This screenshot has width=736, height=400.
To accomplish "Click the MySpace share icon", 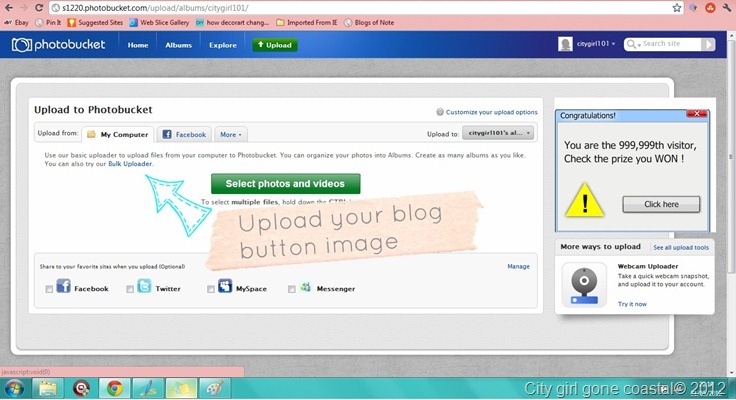I will (x=225, y=285).
